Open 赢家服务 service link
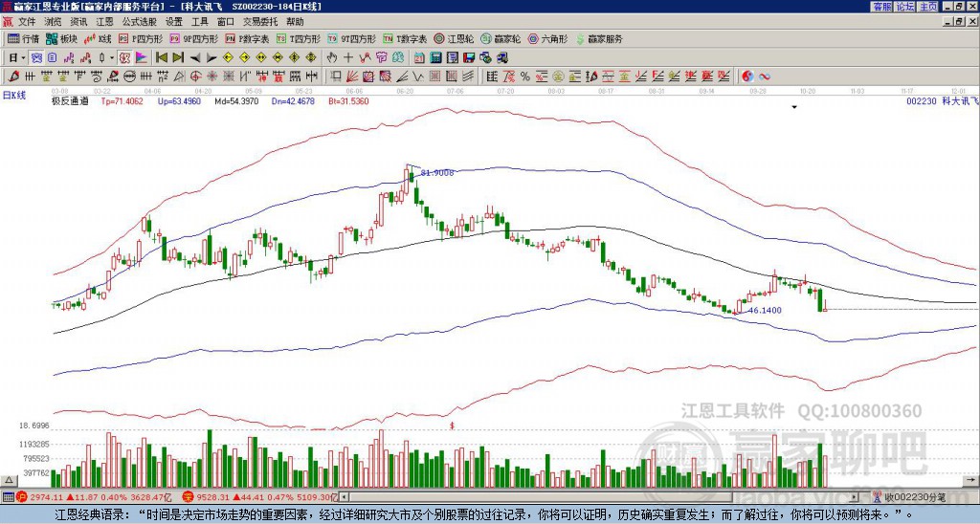980x524 pixels. point(599,38)
